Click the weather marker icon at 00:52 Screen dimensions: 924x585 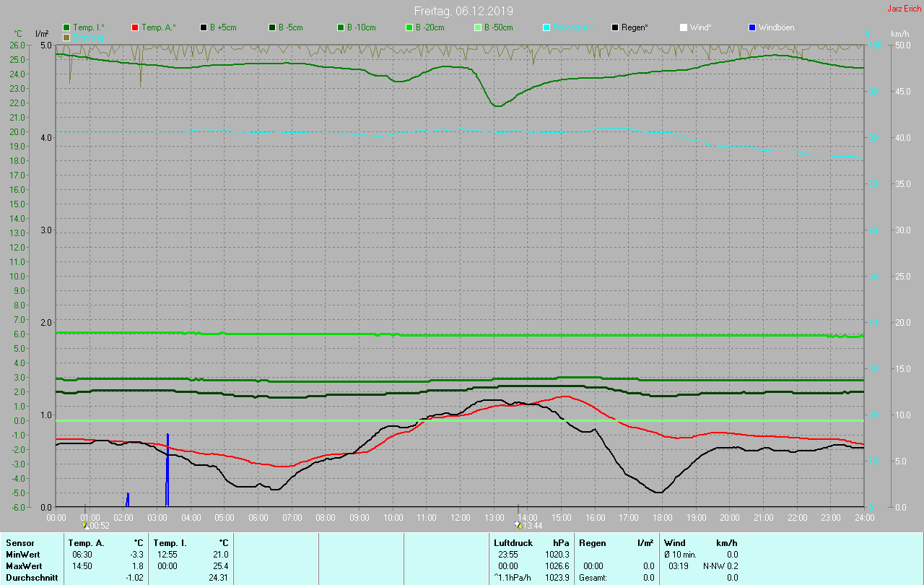click(x=85, y=526)
